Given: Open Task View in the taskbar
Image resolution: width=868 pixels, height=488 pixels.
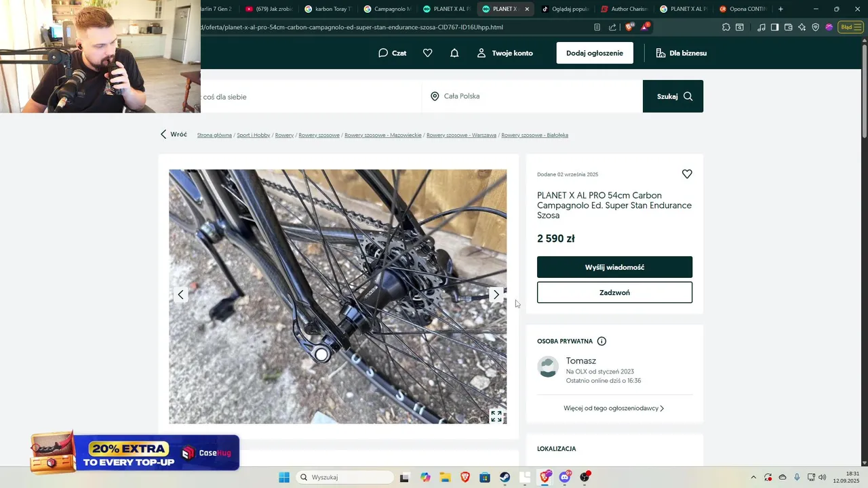Looking at the screenshot, I should [x=404, y=477].
